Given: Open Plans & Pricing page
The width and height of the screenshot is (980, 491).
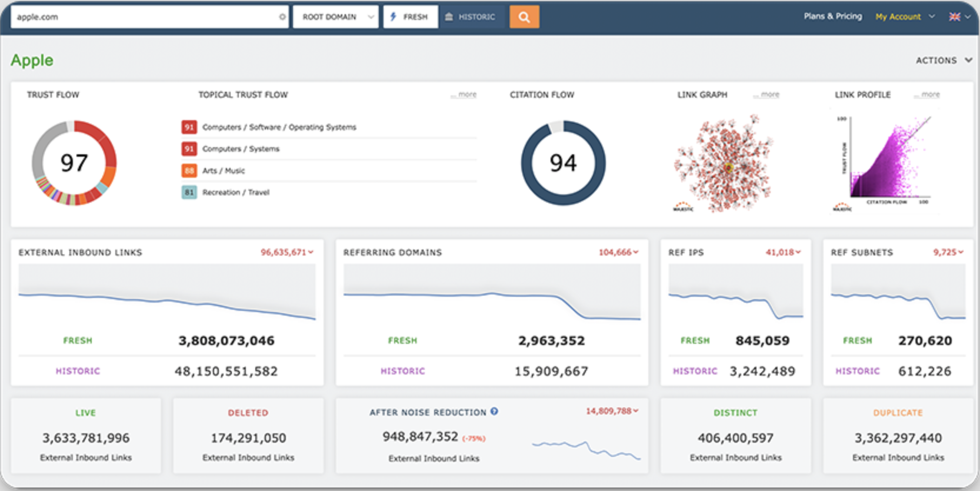Looking at the screenshot, I should point(833,16).
